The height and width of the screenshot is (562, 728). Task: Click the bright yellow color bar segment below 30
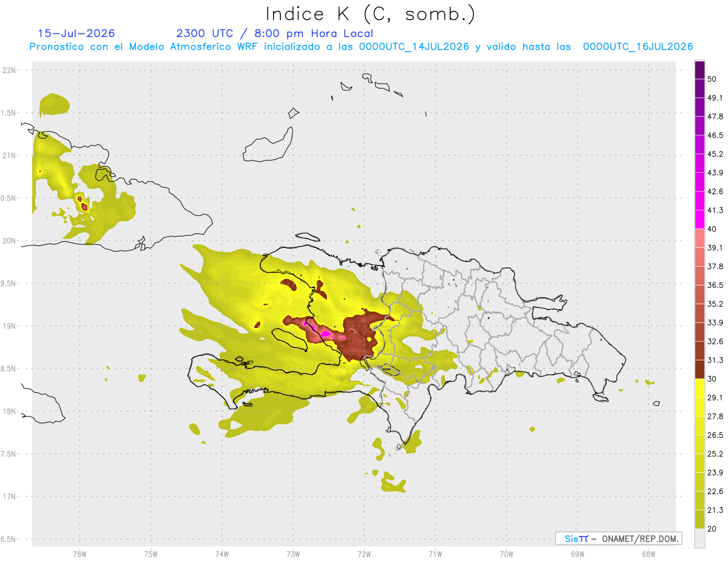(699, 388)
